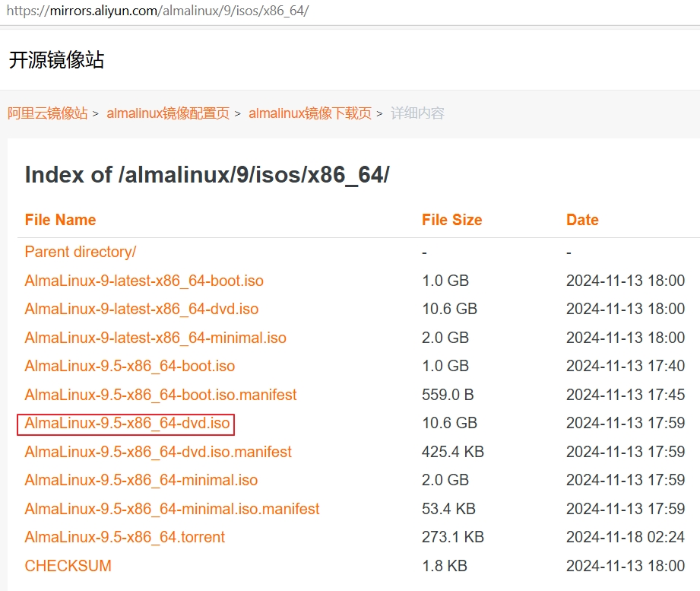Open almalinux镜像配置页 breadcrumb link
Screen dimensions: 700x591
[168, 113]
